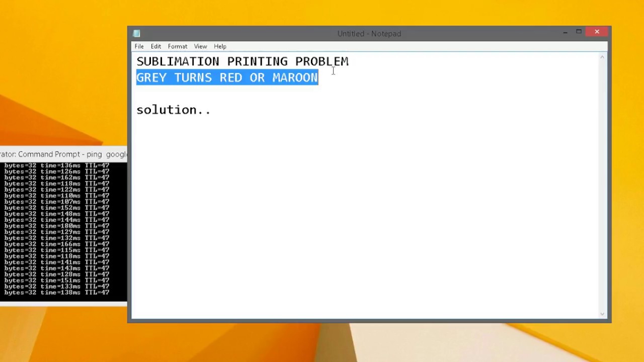
Task: Click the highlighted line "GREY TURNS RED OR MAROON"
Action: coord(227,77)
